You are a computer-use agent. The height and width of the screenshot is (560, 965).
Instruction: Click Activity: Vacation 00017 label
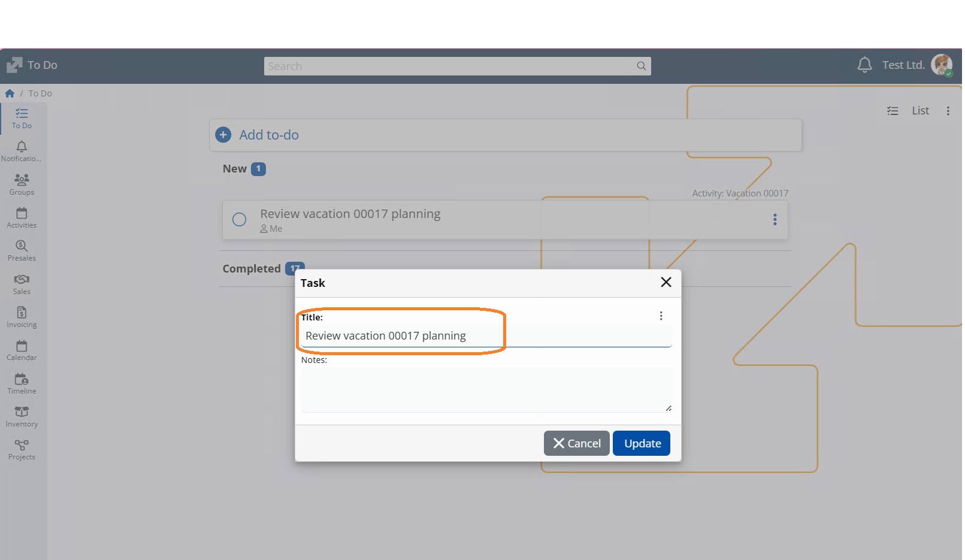740,193
